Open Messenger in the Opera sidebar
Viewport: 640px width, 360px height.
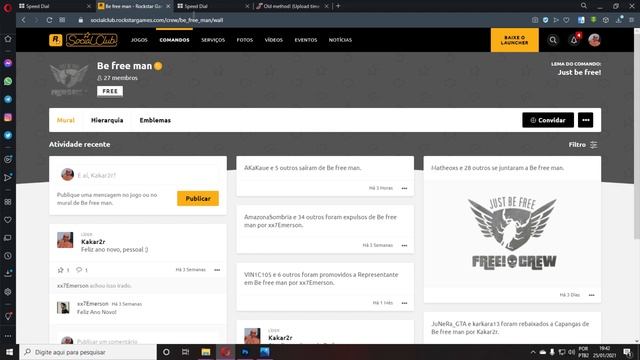[x=8, y=63]
